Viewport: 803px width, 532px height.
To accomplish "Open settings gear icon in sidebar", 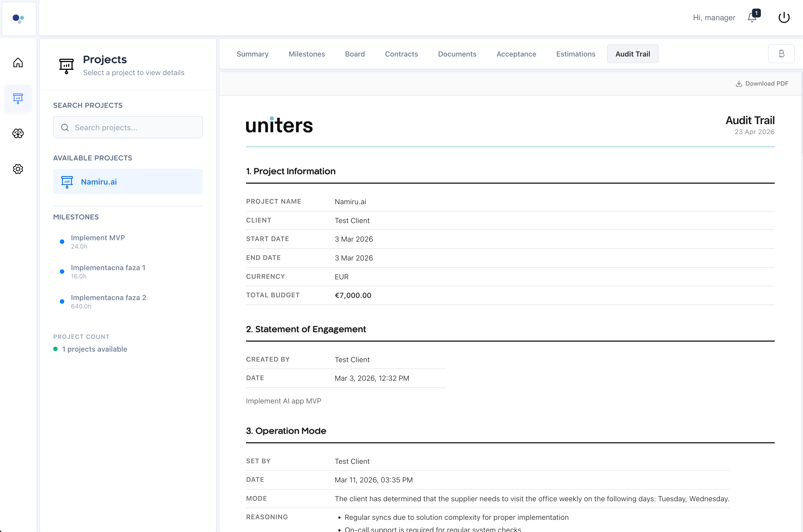I will (x=18, y=169).
